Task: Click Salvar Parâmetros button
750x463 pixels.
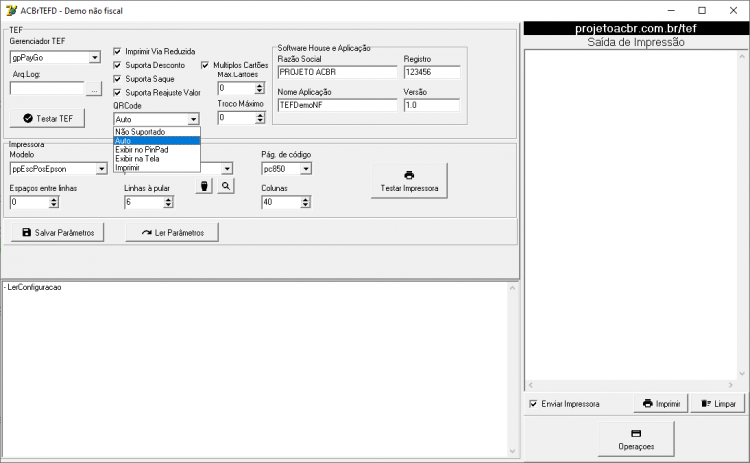Action: [x=57, y=232]
